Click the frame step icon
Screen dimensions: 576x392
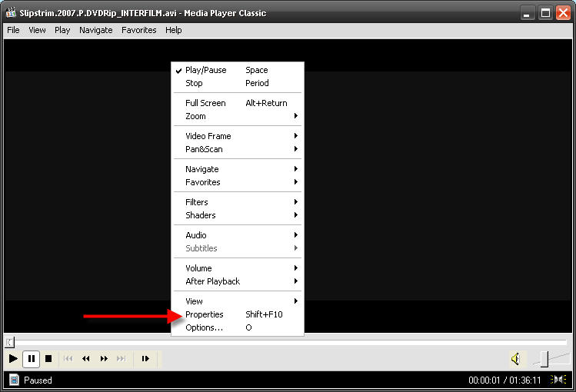(145, 359)
